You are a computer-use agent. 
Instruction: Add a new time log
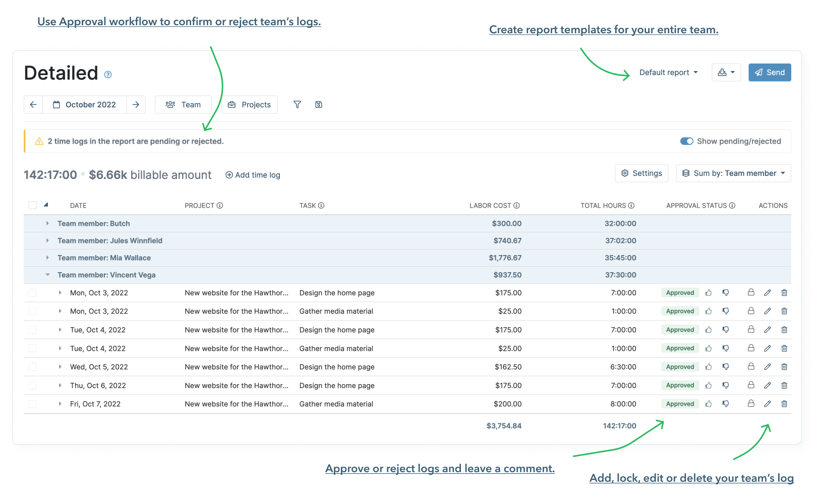tap(253, 175)
